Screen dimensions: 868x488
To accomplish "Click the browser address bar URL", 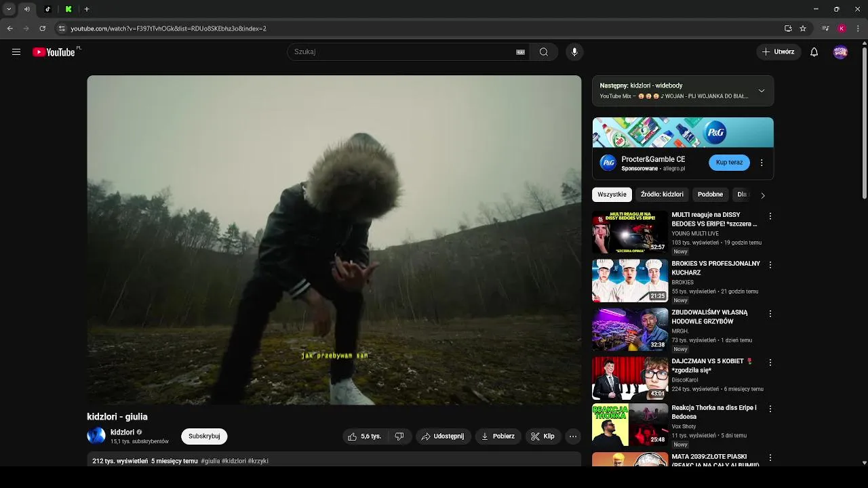I will click(x=169, y=28).
